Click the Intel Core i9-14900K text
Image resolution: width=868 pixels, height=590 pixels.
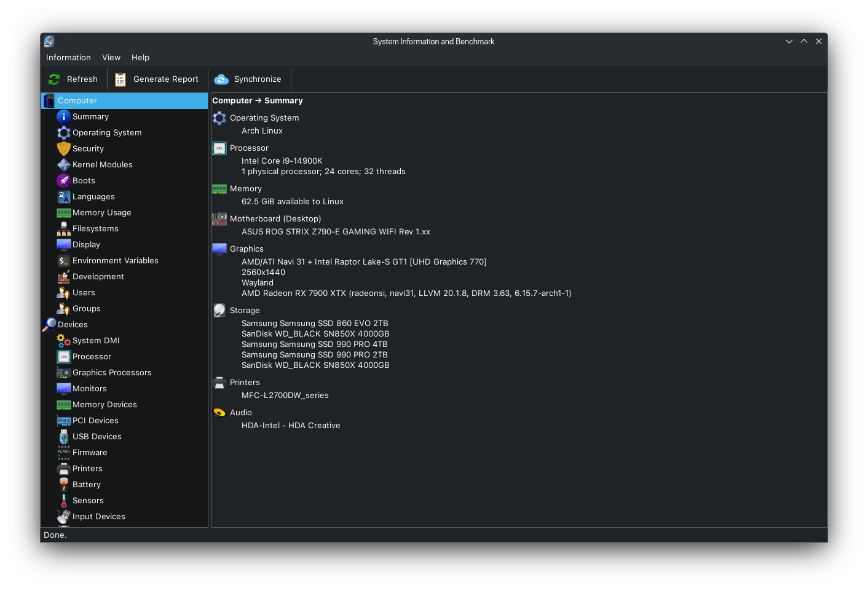[282, 161]
